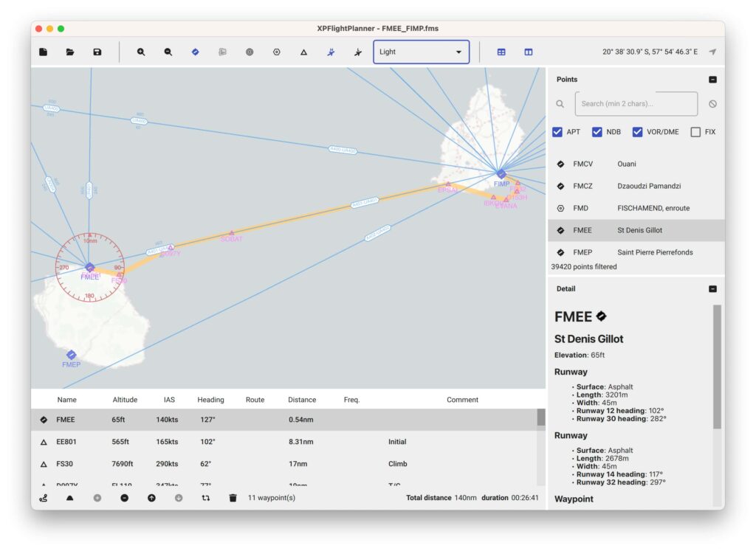The width and height of the screenshot is (756, 551).
Task: Click the Heading column header
Action: click(210, 400)
